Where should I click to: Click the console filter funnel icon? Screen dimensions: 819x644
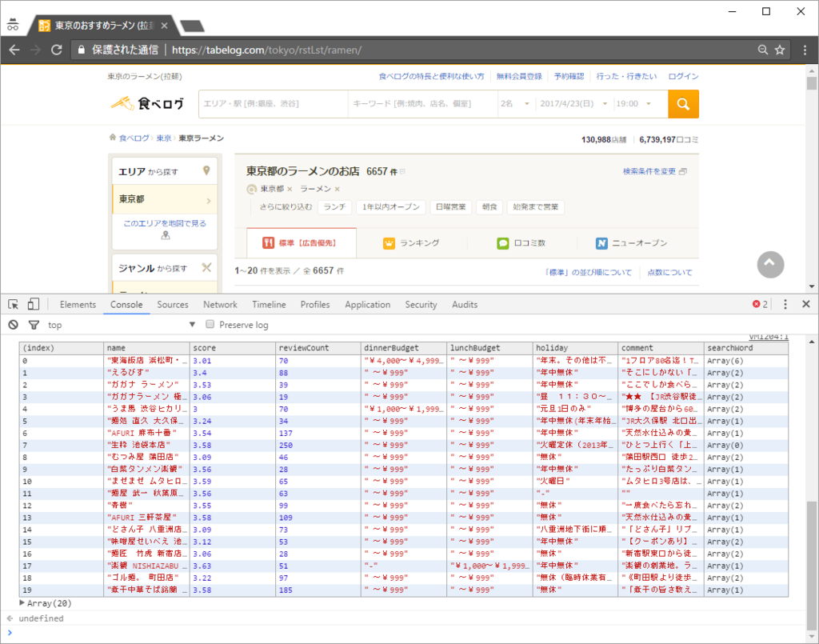point(34,325)
